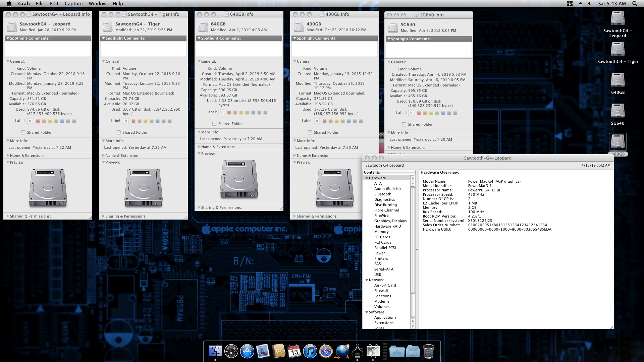Launch the globe-and-fox browser in Dock

click(342, 351)
